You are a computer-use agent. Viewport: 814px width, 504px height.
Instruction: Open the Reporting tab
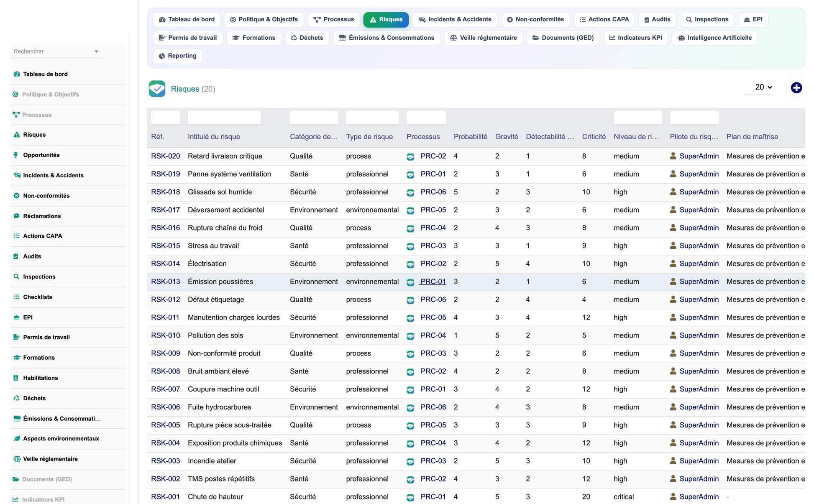178,56
